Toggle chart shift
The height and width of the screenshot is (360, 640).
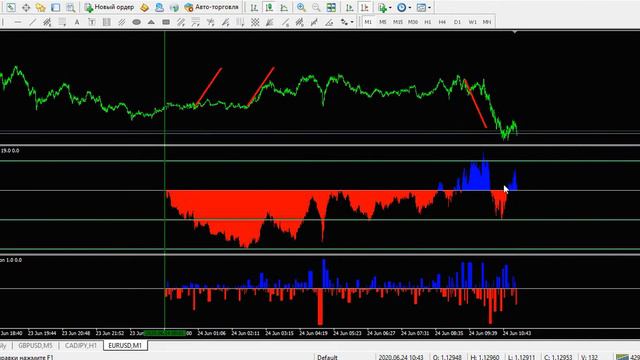coord(364,7)
